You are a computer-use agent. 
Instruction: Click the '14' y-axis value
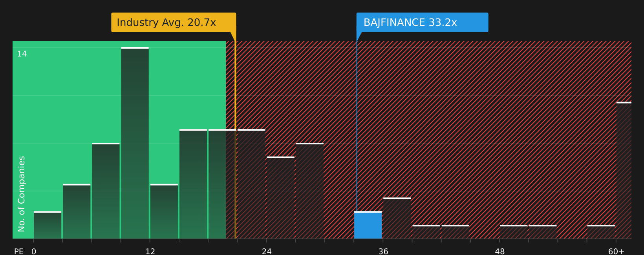click(22, 54)
